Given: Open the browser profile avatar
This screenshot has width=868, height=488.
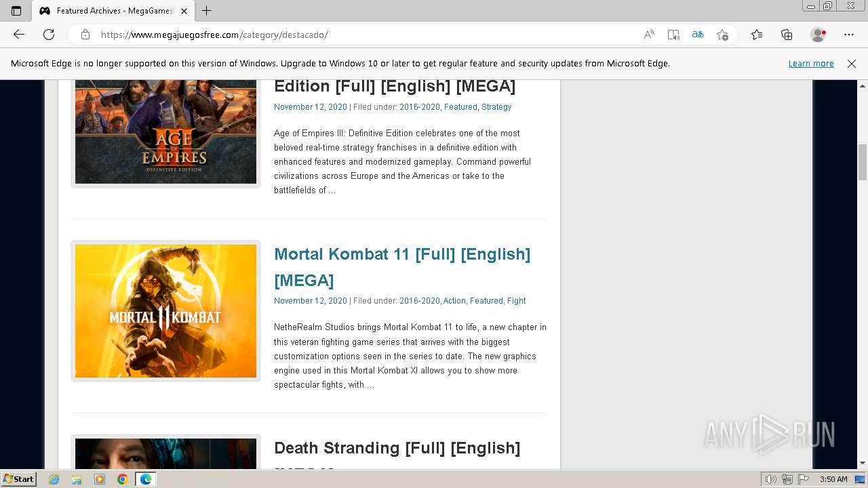Looking at the screenshot, I should [818, 35].
